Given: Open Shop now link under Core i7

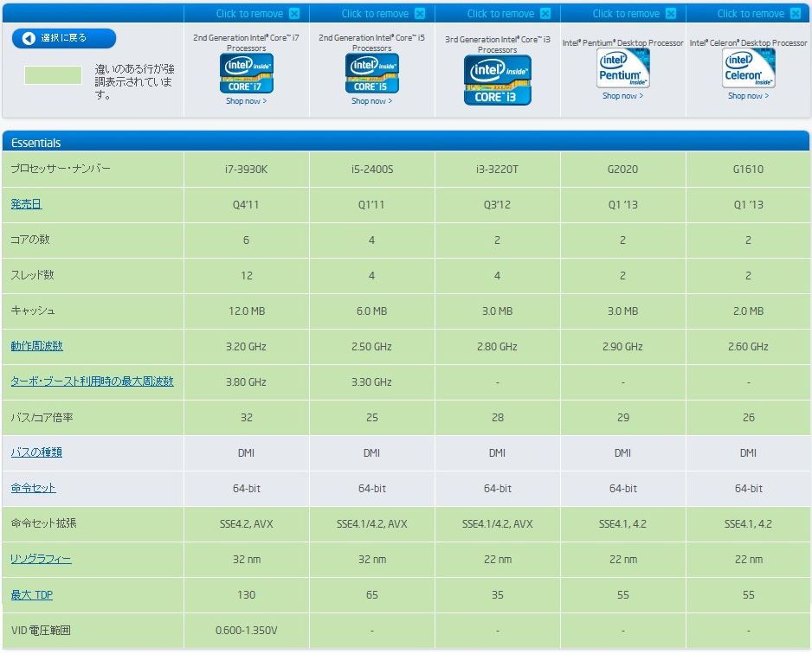Looking at the screenshot, I should [x=247, y=101].
